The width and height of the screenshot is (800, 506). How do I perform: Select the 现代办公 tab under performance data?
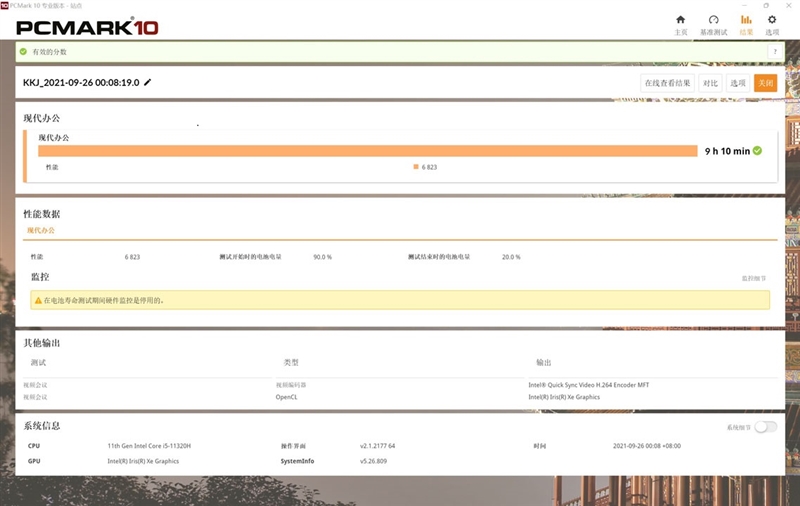click(x=41, y=231)
